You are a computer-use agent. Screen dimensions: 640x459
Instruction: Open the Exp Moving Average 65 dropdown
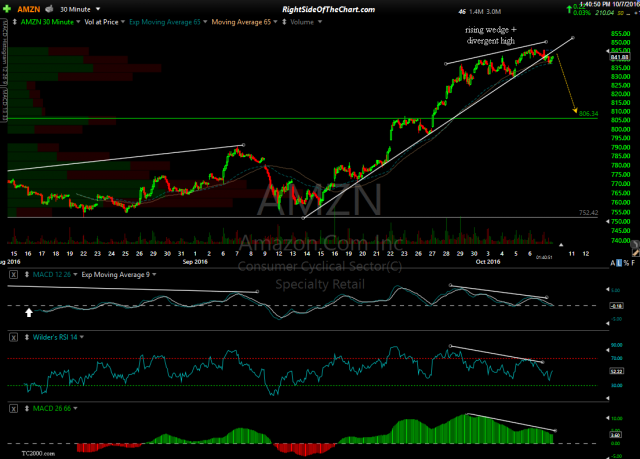205,22
